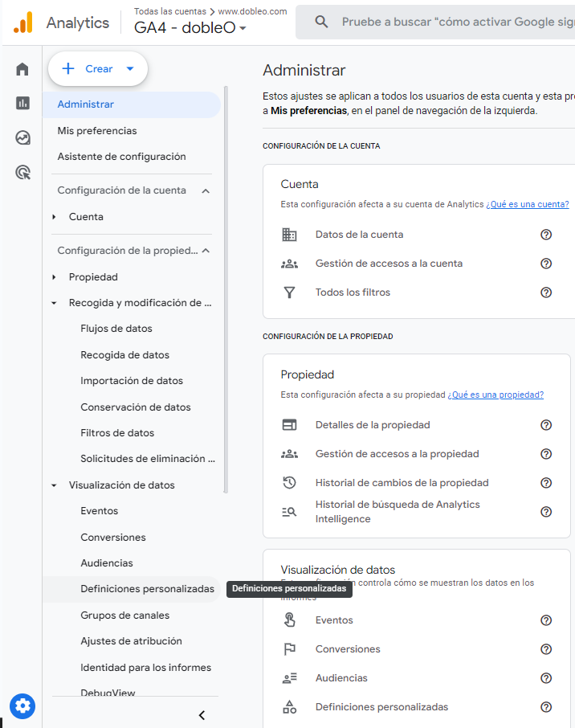575x728 pixels.
Task: Click help icon beside Audiencias card row
Action: pyautogui.click(x=546, y=678)
